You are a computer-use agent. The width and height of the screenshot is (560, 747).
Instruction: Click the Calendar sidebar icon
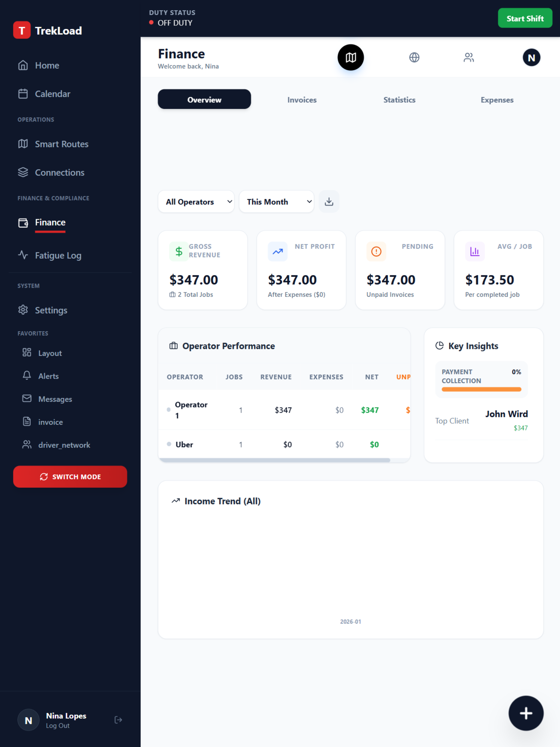coord(23,94)
